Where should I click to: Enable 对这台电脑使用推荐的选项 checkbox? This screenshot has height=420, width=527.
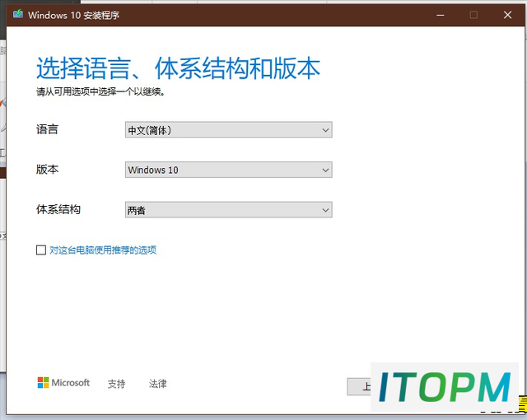click(x=41, y=250)
